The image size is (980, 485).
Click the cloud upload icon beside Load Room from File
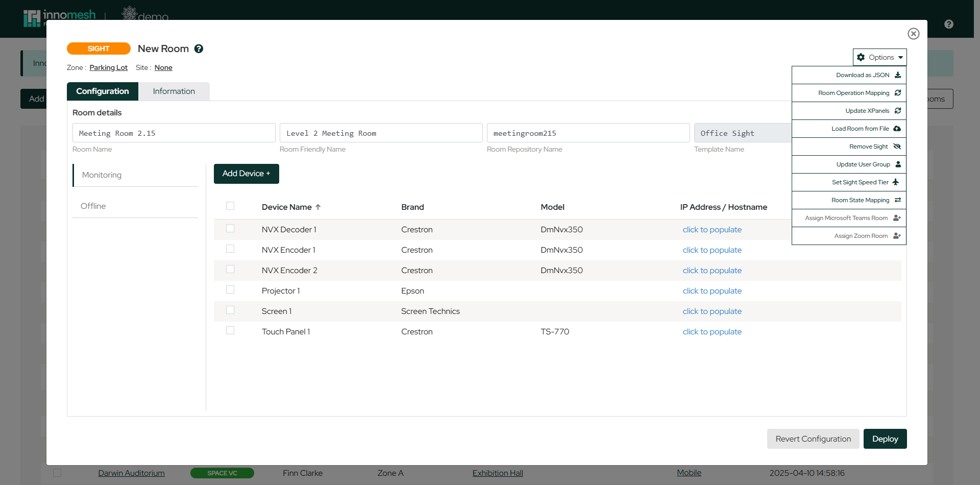tap(897, 129)
